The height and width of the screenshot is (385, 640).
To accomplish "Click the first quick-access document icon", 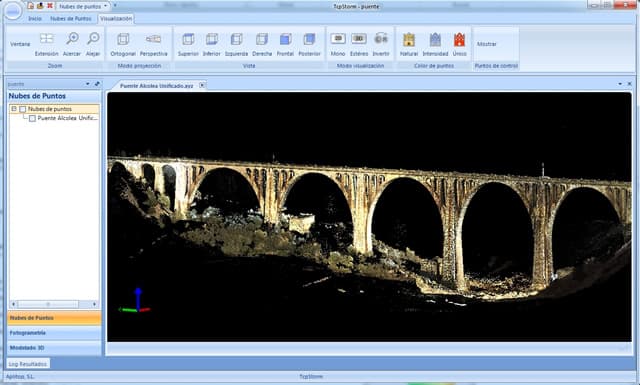I will tap(31, 6).
